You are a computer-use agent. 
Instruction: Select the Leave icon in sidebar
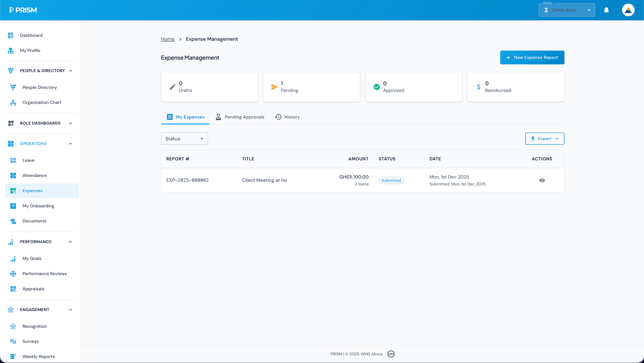pos(13,160)
